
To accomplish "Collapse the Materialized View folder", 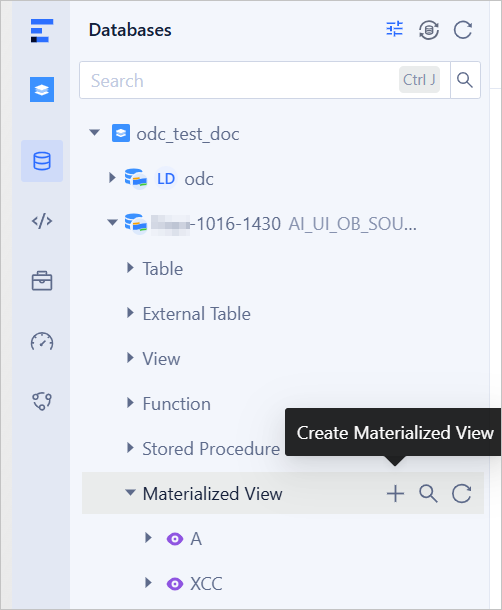I will [130, 493].
